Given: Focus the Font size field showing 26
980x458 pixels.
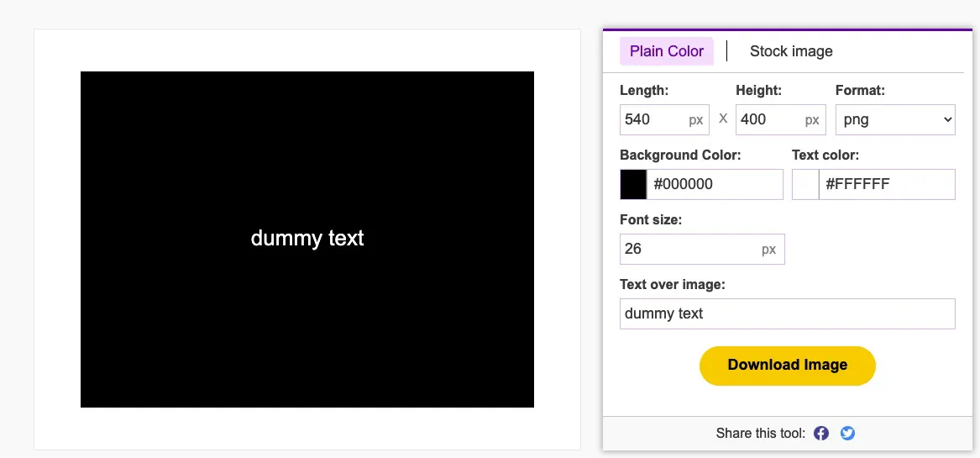Looking at the screenshot, I should 703,249.
